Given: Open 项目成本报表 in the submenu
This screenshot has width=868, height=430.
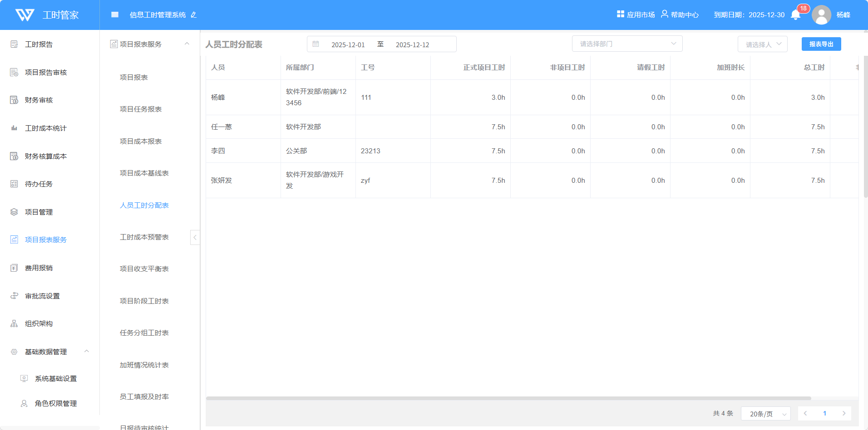Looking at the screenshot, I should pos(141,142).
